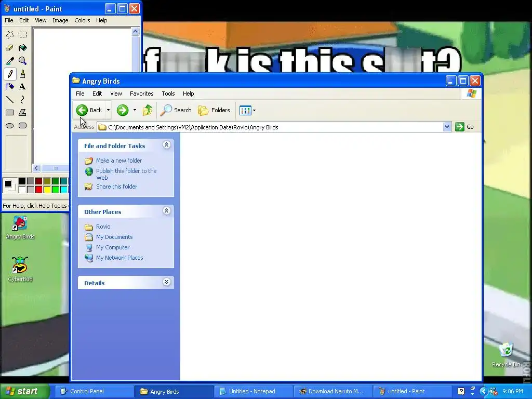Pick the dark green swatch in Paint palette

coord(55,181)
